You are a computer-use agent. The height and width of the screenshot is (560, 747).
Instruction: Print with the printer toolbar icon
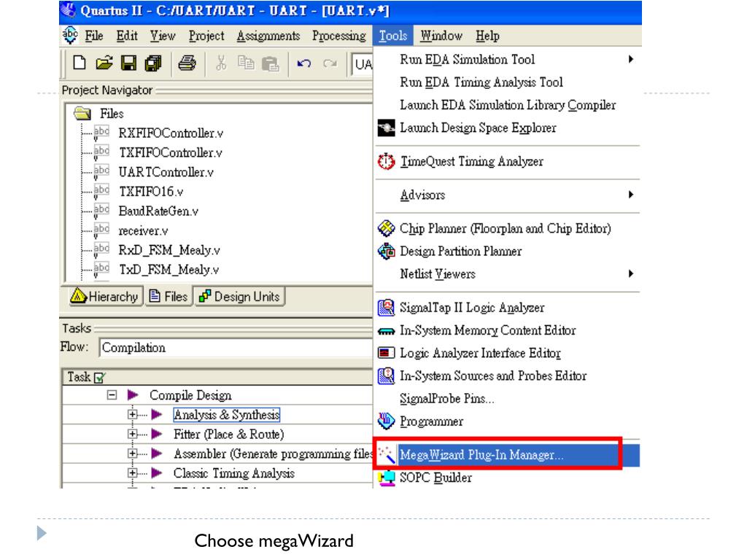pos(187,63)
